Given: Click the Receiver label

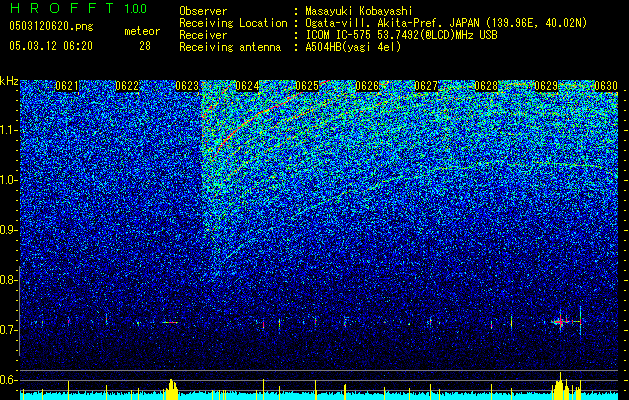Looking at the screenshot, I should click(203, 35).
